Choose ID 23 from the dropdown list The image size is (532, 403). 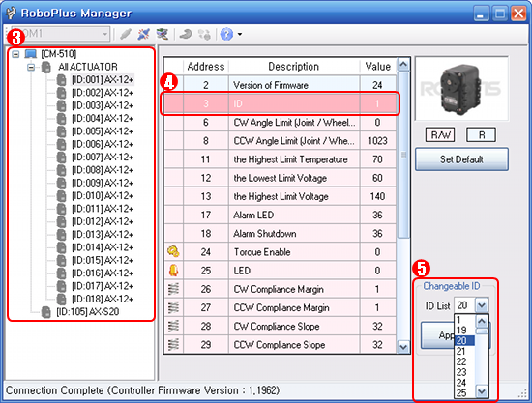click(464, 372)
